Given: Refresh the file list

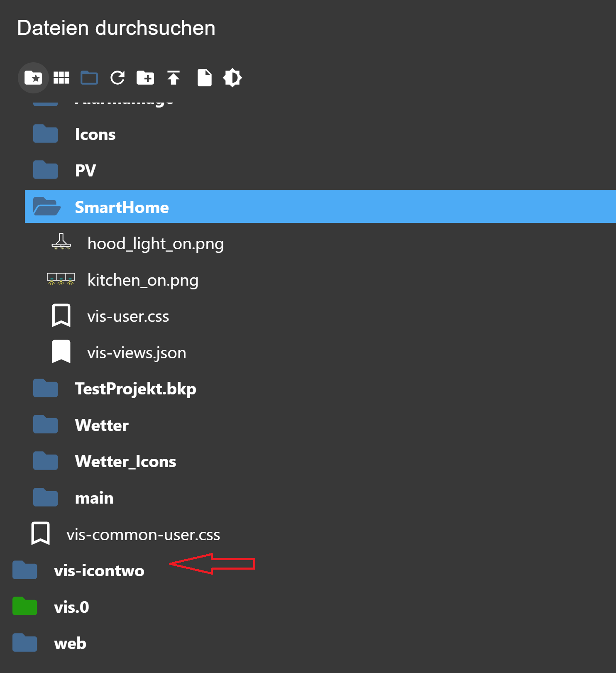Looking at the screenshot, I should [x=117, y=78].
